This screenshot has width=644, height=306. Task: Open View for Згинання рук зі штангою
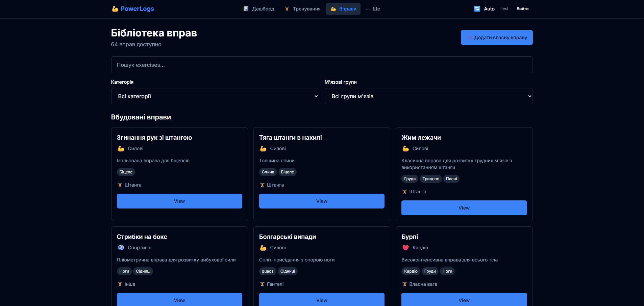[179, 201]
